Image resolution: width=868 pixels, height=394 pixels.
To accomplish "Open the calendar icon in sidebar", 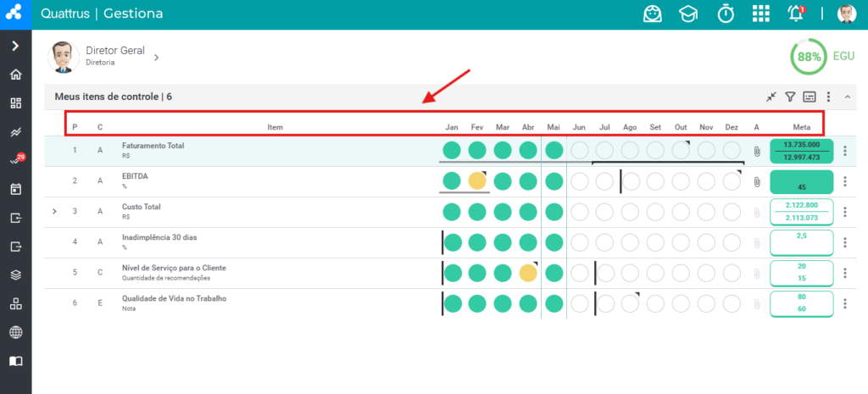I will 16,189.
